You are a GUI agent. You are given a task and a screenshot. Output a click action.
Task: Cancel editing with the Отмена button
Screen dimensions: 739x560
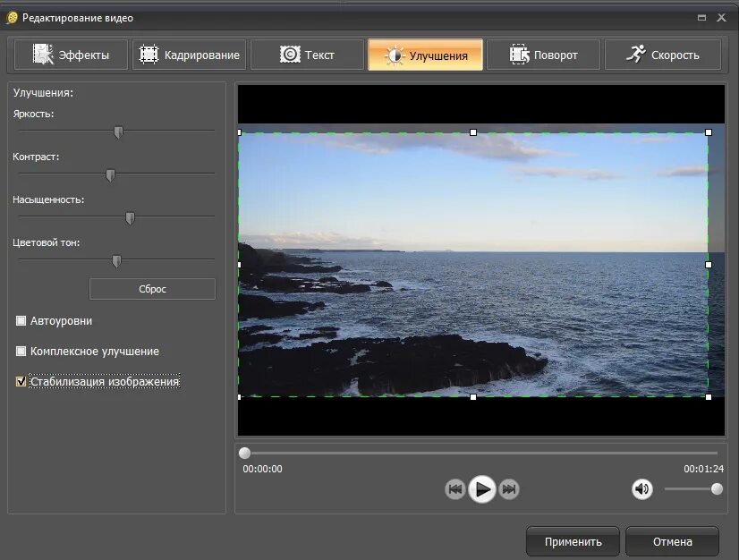click(x=672, y=541)
